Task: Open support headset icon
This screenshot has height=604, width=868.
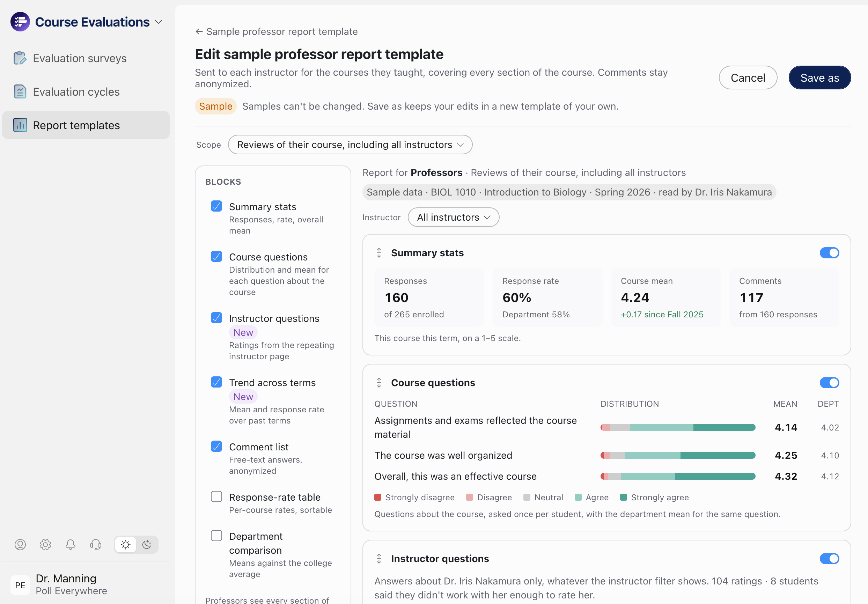Action: point(96,545)
